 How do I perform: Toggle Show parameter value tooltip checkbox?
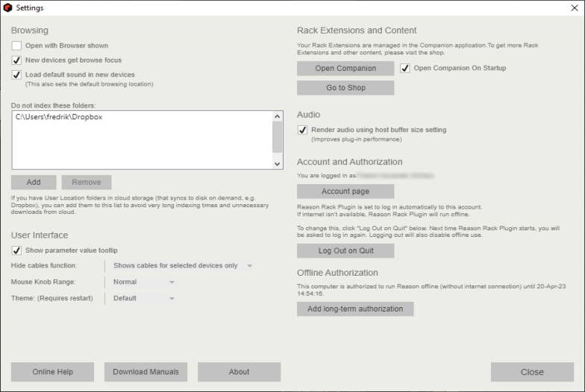16,250
